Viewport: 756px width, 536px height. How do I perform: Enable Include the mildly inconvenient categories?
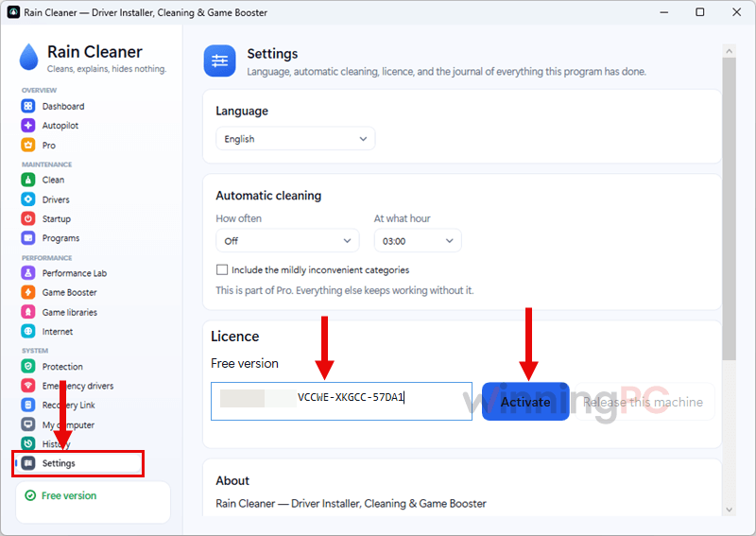pyautogui.click(x=222, y=269)
